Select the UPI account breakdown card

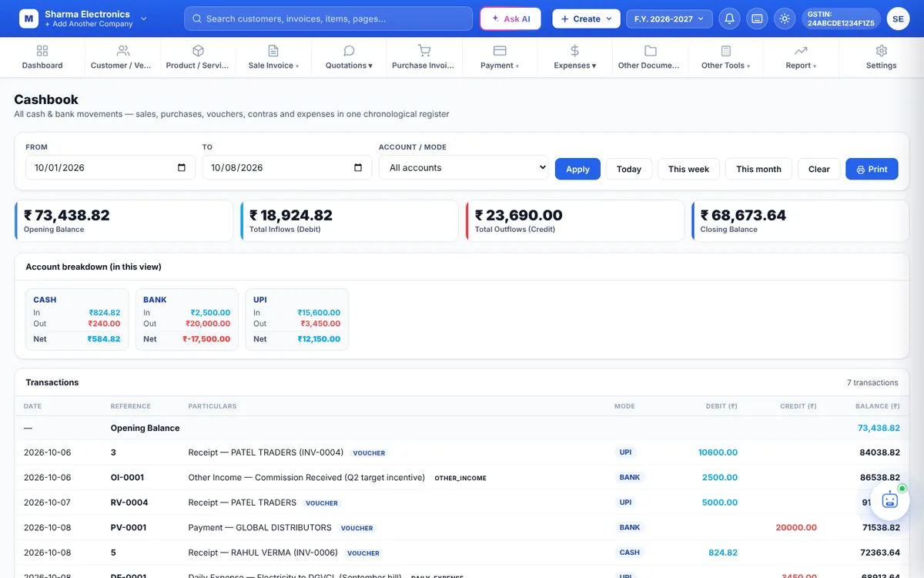pyautogui.click(x=297, y=320)
